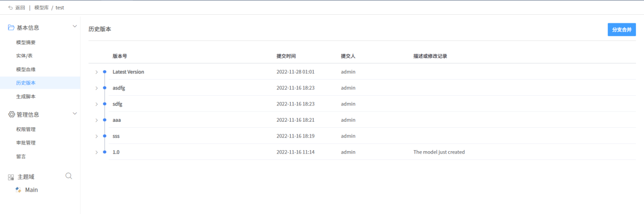Click the sdfg version name
Screen dimensions: 644x214
click(117, 104)
